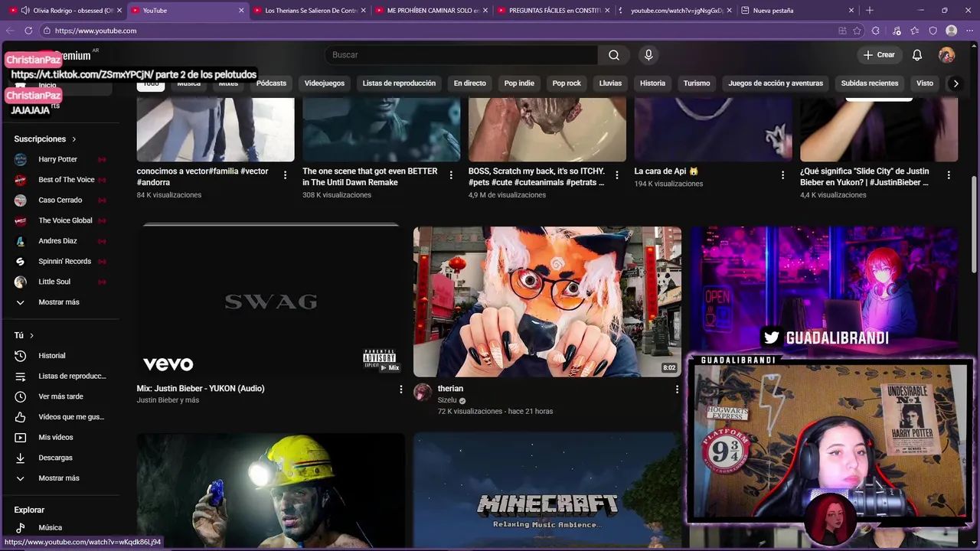Open options for 'therian' video
The image size is (980, 551).
click(x=677, y=390)
